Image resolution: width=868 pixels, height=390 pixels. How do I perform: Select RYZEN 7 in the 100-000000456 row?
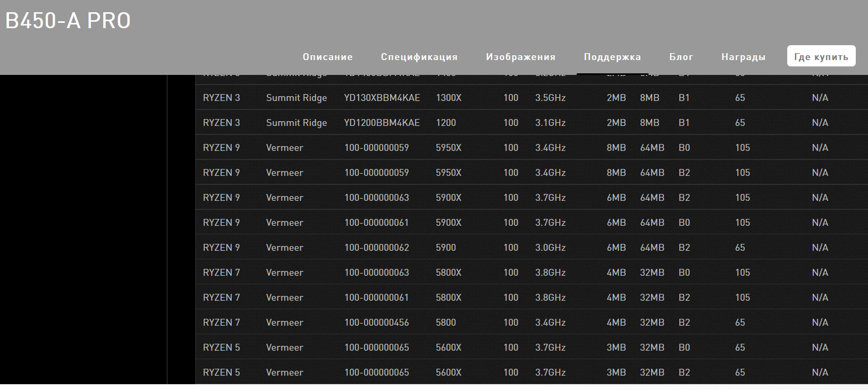[x=222, y=323]
